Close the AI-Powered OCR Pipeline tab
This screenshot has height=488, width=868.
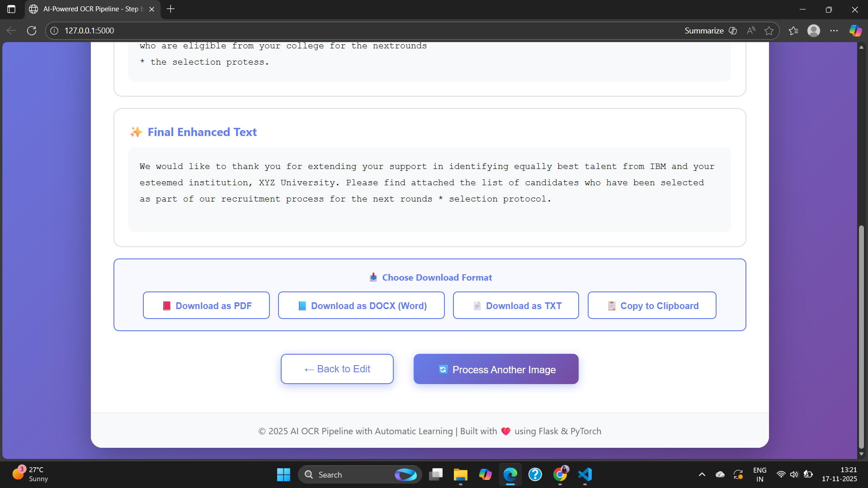(x=152, y=9)
